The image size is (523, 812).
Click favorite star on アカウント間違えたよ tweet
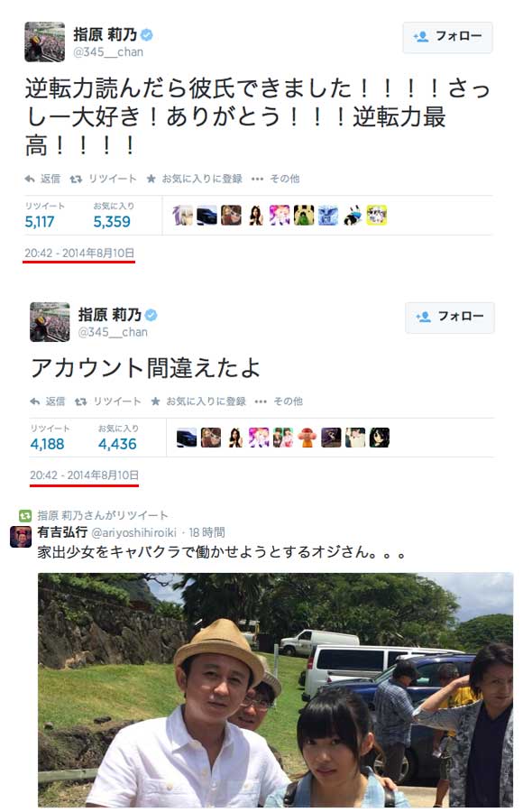tap(155, 401)
